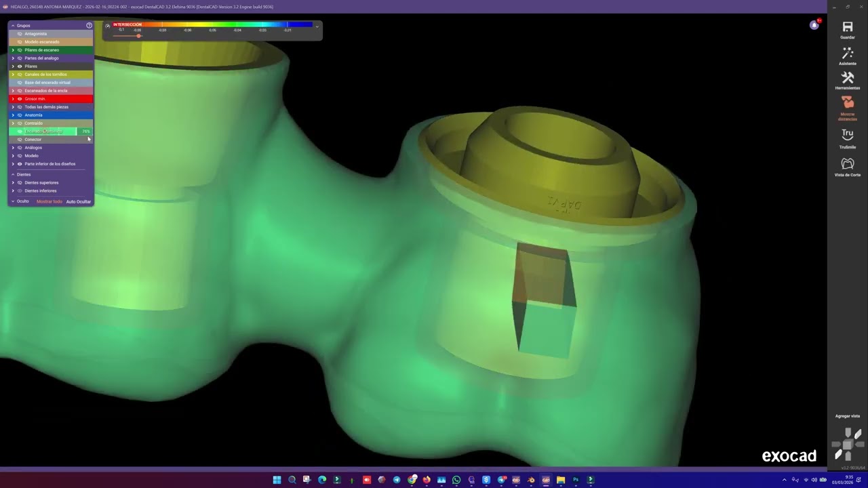Expand the Análogos group
Screen dimensions: 868x488
[13, 148]
